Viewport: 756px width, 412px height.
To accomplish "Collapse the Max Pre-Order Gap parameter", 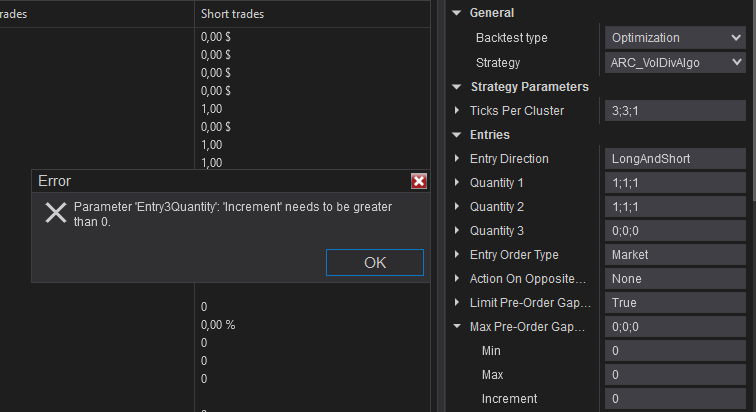I will [457, 327].
